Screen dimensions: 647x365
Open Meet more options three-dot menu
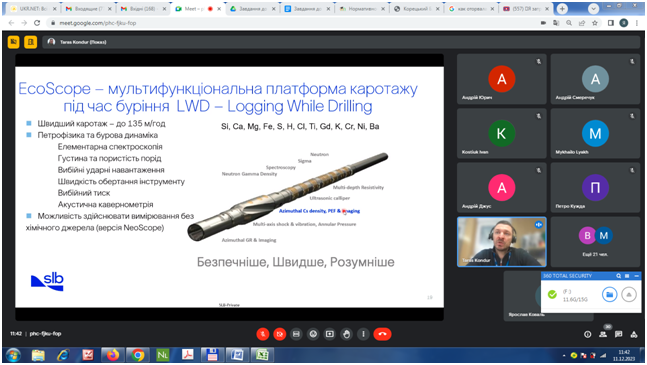(363, 334)
